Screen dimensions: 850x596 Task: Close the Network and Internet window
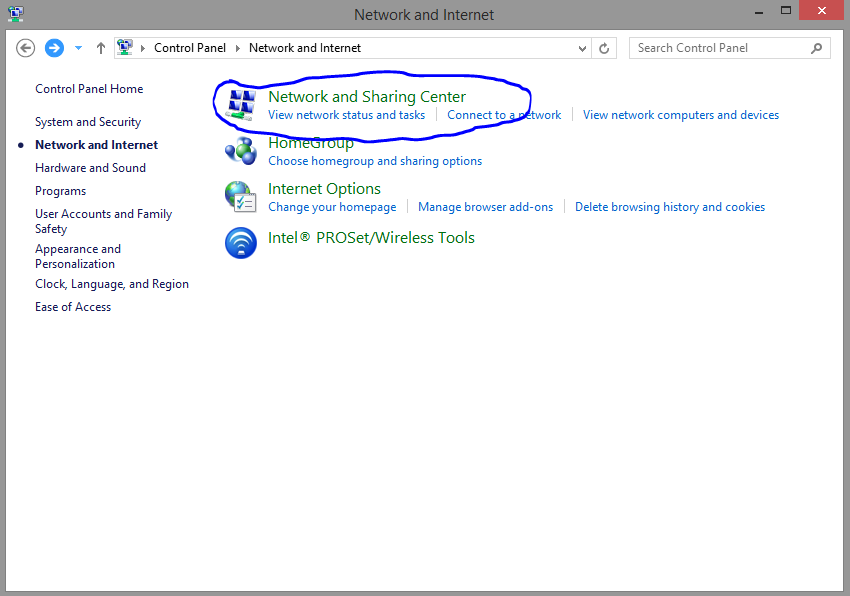821,10
